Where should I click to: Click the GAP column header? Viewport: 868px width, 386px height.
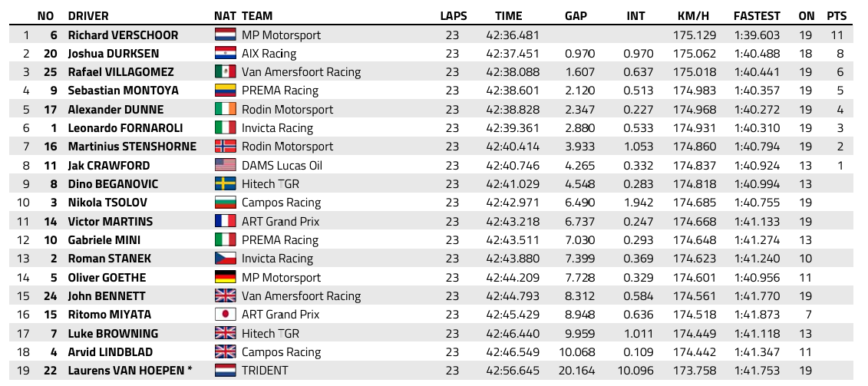pyautogui.click(x=576, y=16)
